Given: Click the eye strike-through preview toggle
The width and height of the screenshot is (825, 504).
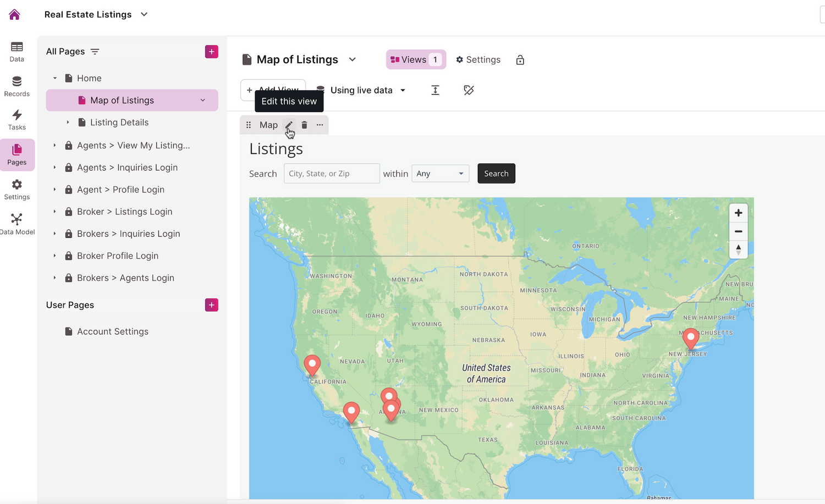Looking at the screenshot, I should 469,90.
